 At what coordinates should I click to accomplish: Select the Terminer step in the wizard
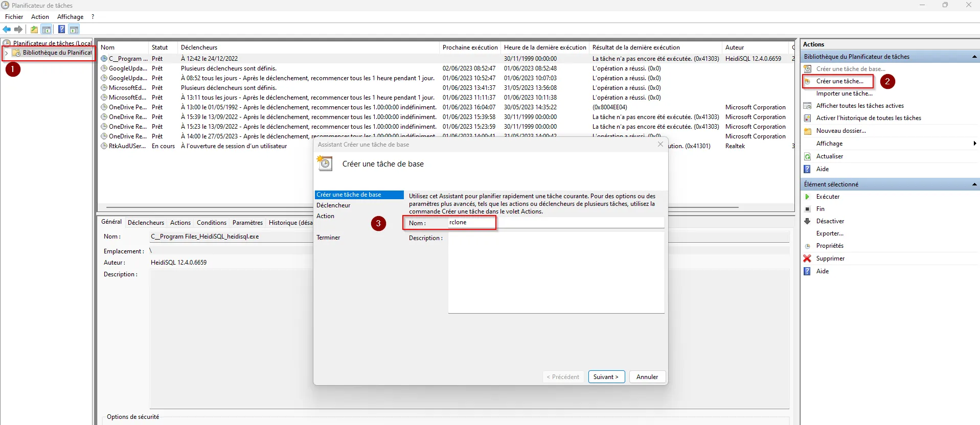tap(328, 238)
